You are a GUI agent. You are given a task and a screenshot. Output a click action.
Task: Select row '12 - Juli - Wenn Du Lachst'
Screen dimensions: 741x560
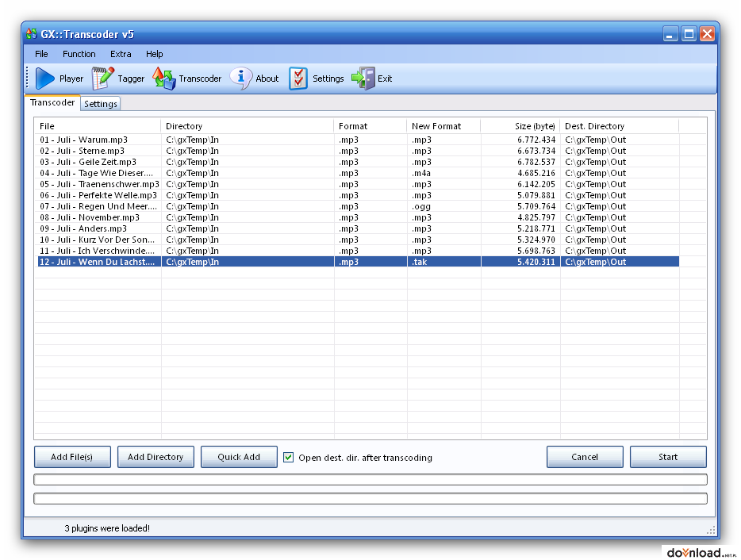(359, 262)
